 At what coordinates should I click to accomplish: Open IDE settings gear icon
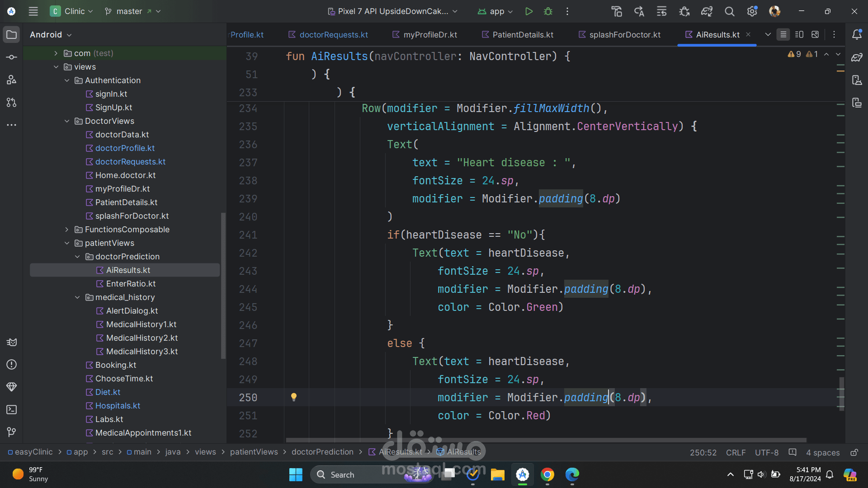(x=752, y=11)
